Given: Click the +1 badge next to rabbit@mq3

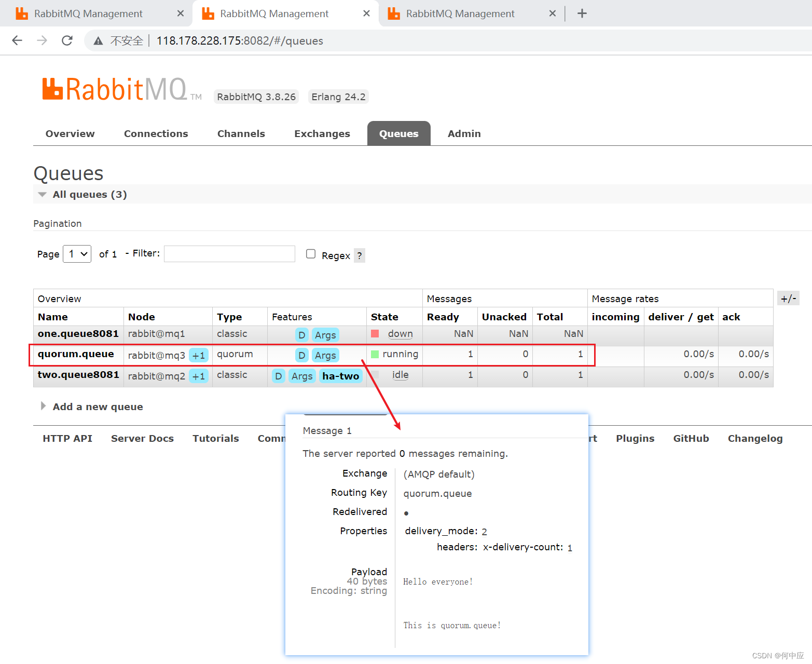Looking at the screenshot, I should (199, 356).
